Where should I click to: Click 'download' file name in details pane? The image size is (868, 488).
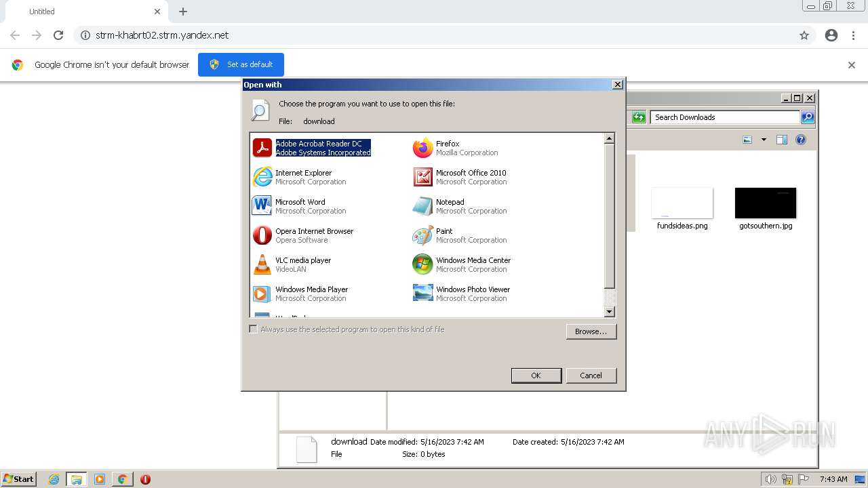click(x=349, y=442)
